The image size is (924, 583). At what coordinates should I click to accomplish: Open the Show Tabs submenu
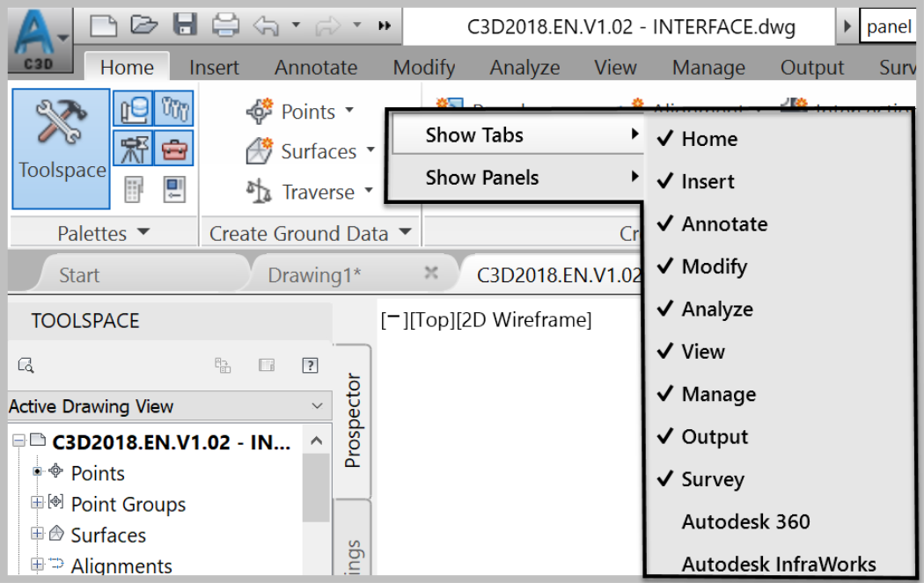(x=517, y=135)
